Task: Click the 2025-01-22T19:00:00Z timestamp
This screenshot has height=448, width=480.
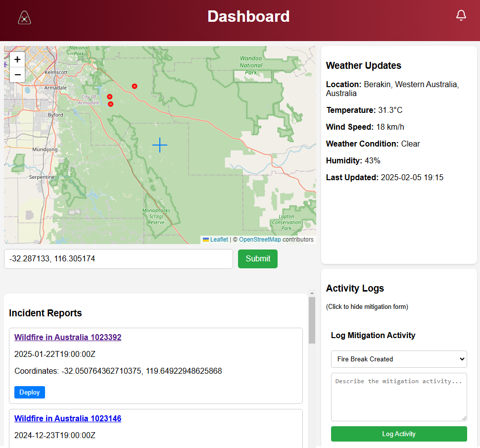Action: coord(55,354)
